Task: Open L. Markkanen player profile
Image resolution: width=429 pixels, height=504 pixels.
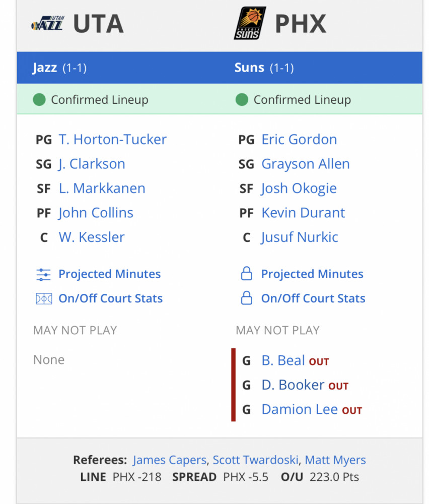Action: pos(102,188)
